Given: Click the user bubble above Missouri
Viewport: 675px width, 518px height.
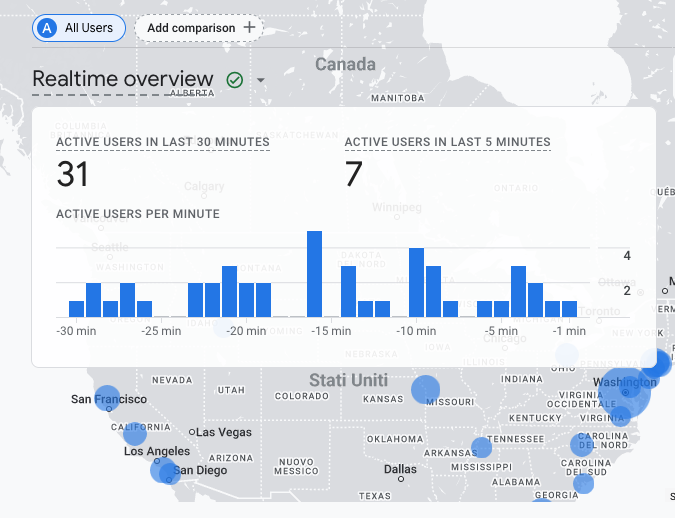Looking at the screenshot, I should coord(426,389).
